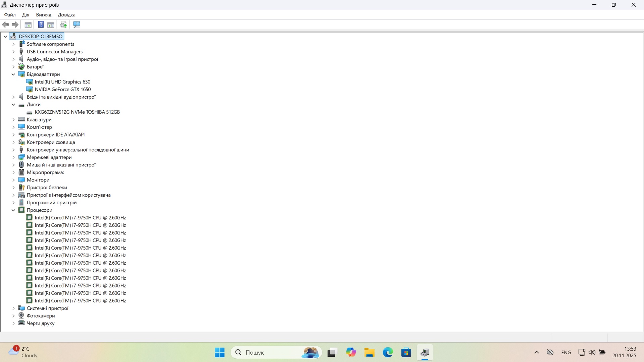Click the Back arrow in the toolbar
This screenshot has height=362, width=644.
click(x=5, y=24)
